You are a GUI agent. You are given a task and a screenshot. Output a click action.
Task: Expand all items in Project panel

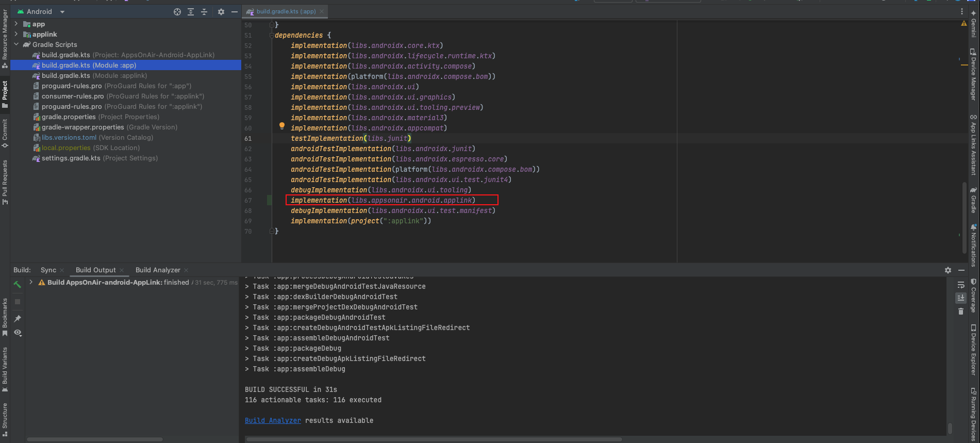(x=191, y=11)
